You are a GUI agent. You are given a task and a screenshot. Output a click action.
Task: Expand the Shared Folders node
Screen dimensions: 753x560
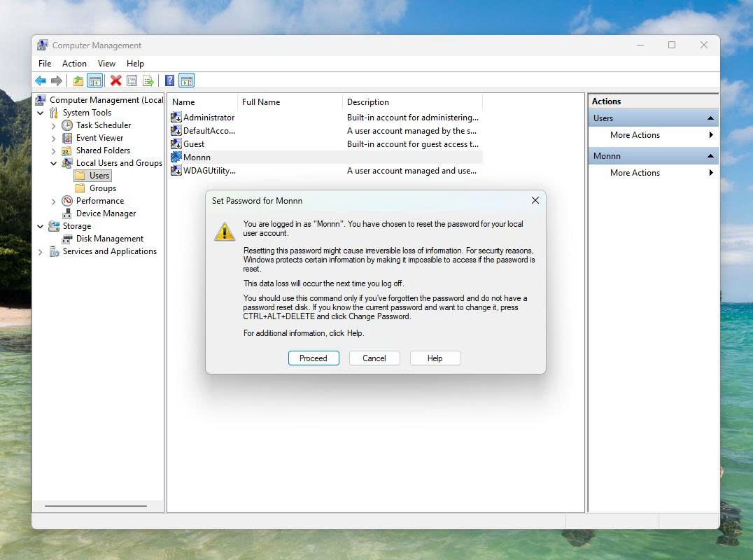click(53, 150)
